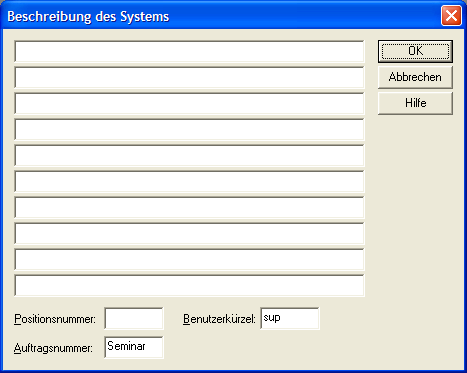Focus the ninth description line field

(189, 259)
